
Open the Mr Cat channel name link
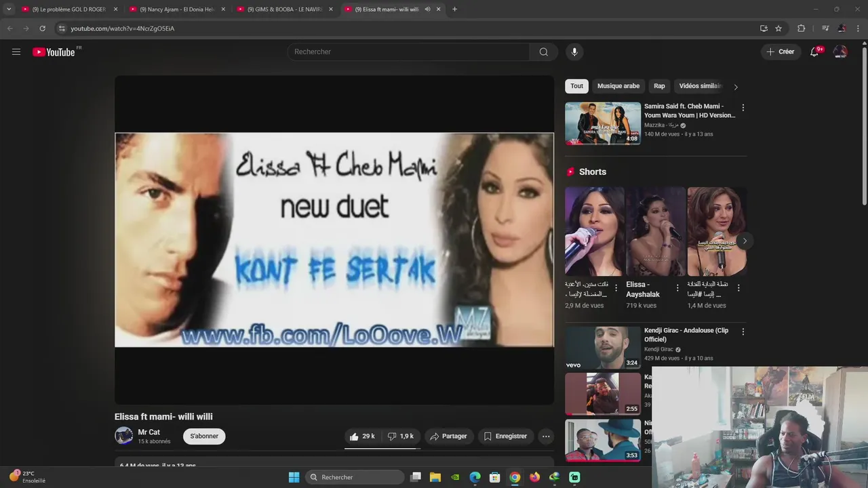(x=149, y=432)
